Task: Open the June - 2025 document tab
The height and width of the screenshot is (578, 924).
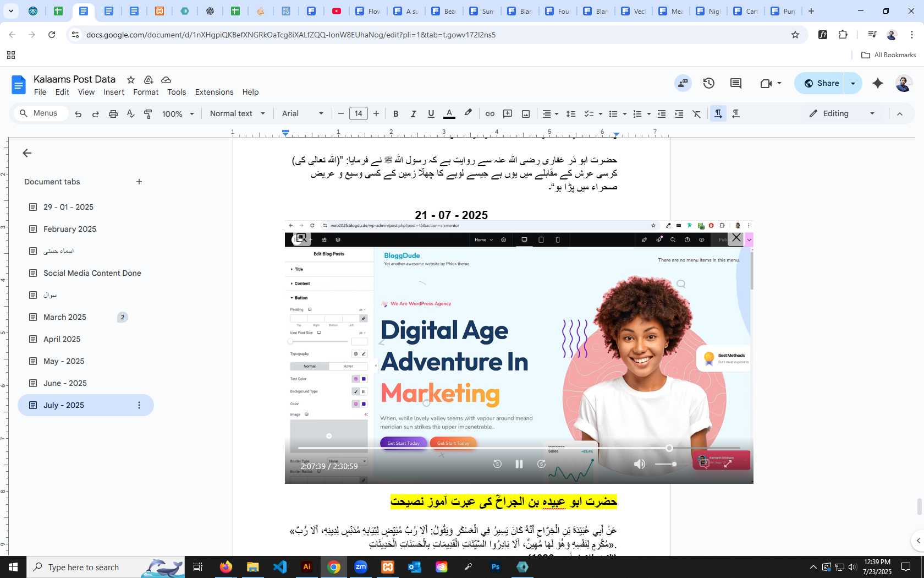Action: (x=86, y=383)
